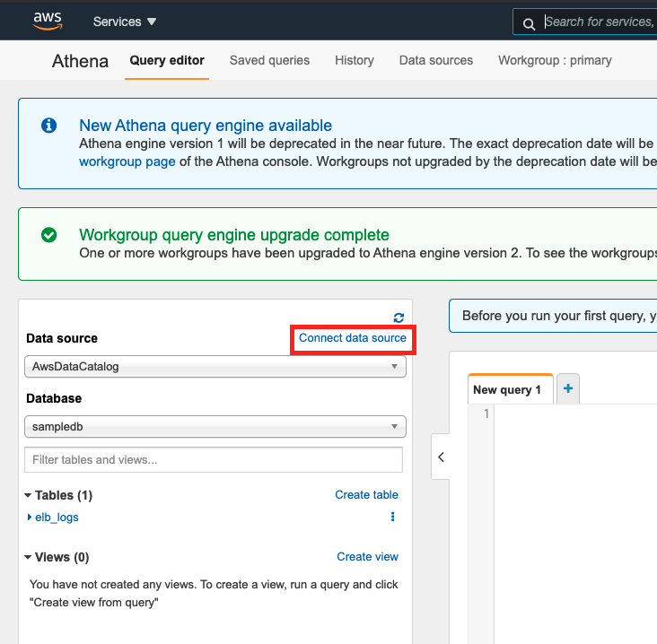Click Connect data source link
The image size is (657, 644).
(353, 338)
